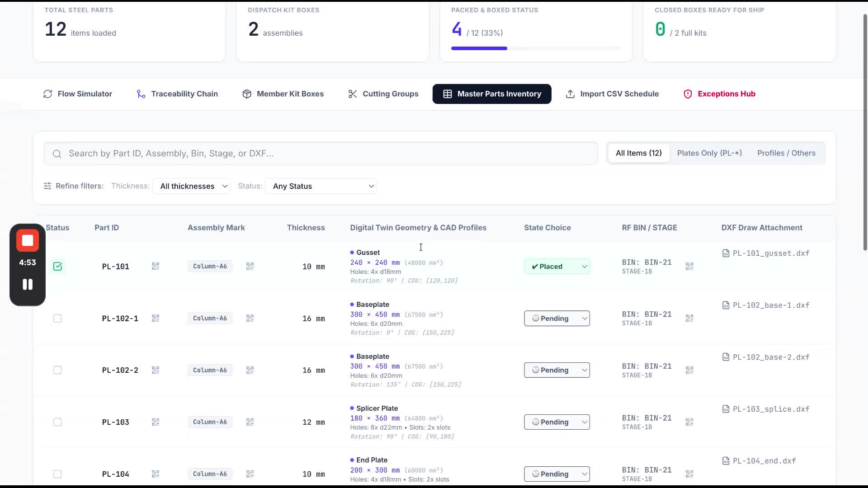Screen dimensions: 868x488
Task: Click QR code icon next to PL-104
Action: point(156,474)
